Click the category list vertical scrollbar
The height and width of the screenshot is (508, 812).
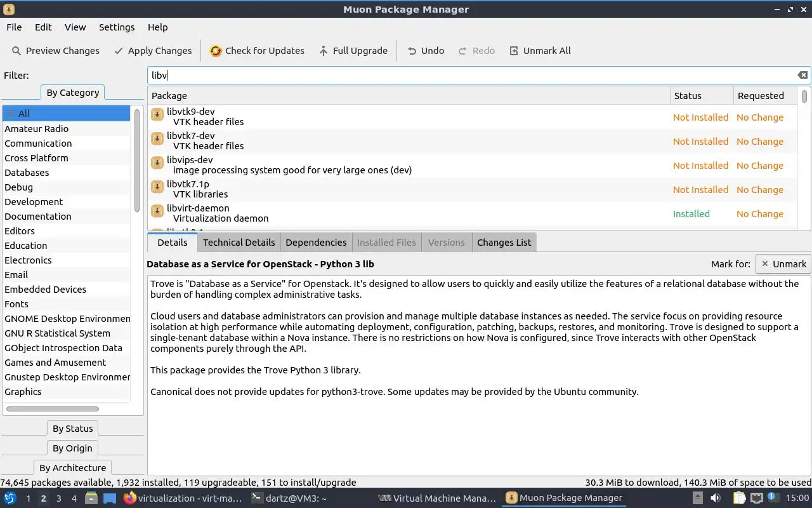coord(136,160)
